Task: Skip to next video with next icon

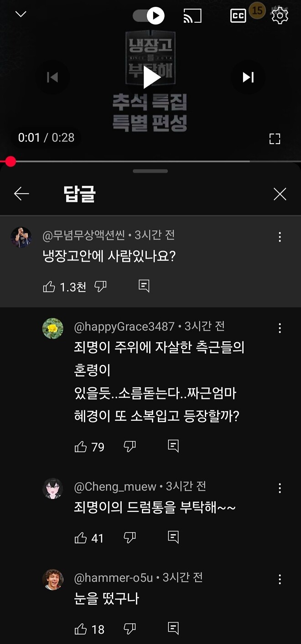Action: [x=248, y=77]
